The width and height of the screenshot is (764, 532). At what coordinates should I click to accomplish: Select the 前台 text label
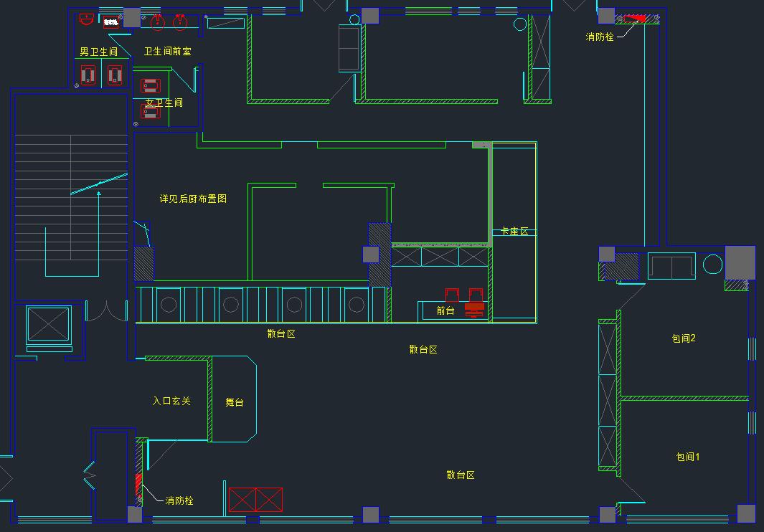click(445, 310)
